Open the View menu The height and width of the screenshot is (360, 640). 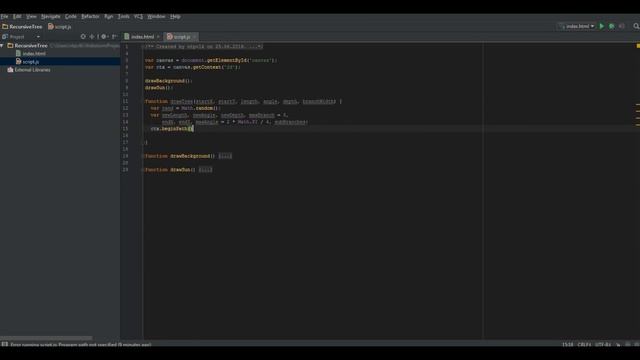coord(31,16)
